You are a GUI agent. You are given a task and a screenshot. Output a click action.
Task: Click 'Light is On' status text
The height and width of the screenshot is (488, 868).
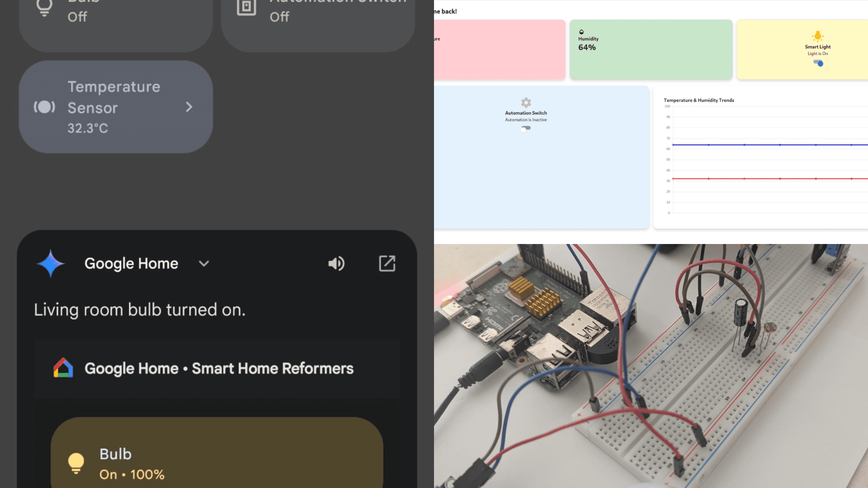817,53
